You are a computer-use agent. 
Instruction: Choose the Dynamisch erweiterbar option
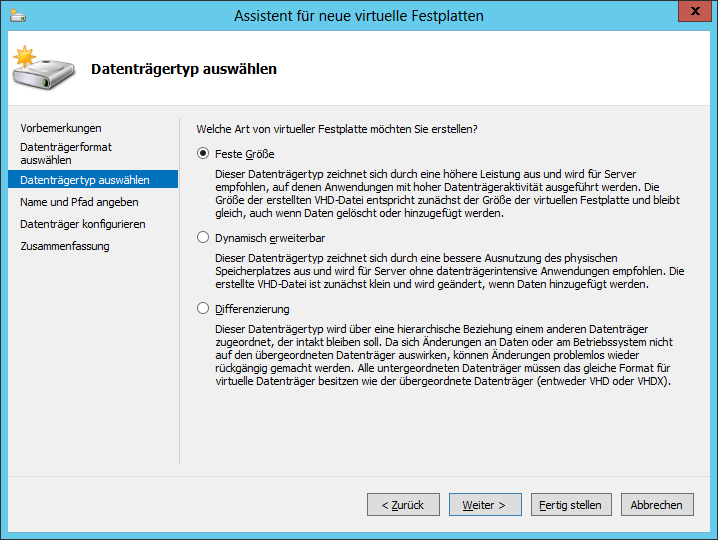pyautogui.click(x=204, y=238)
